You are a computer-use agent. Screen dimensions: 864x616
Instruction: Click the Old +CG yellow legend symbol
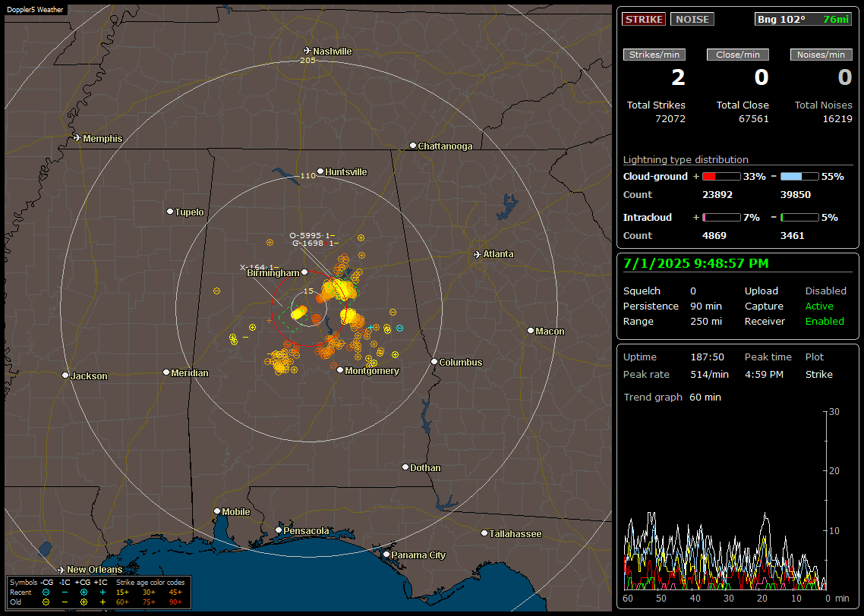pyautogui.click(x=84, y=602)
